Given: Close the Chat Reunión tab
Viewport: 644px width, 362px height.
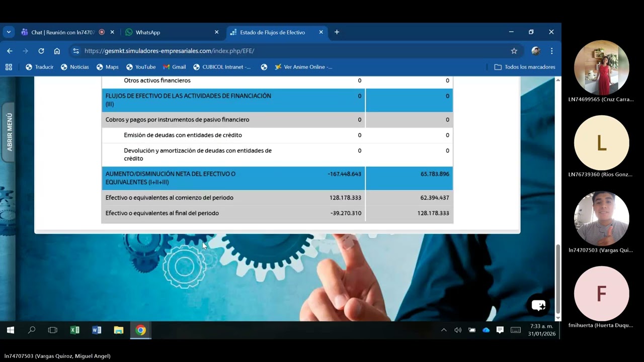Looking at the screenshot, I should [112, 32].
